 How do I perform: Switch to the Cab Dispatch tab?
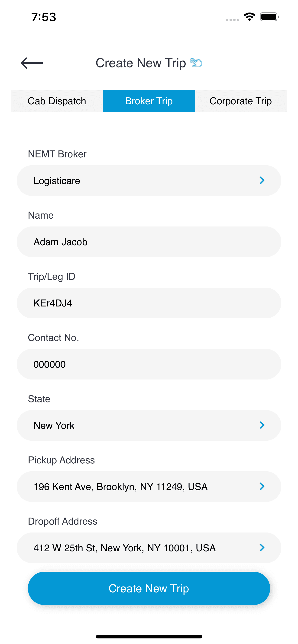57,101
